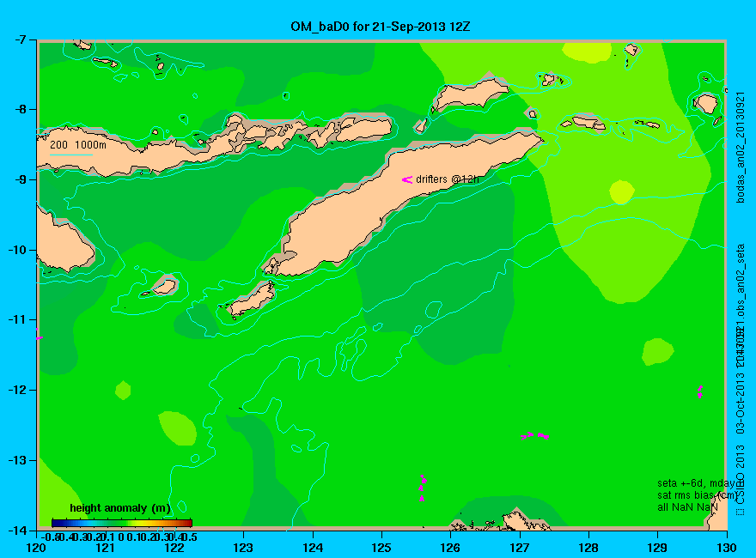Click the x-axis label "126"

451,548
